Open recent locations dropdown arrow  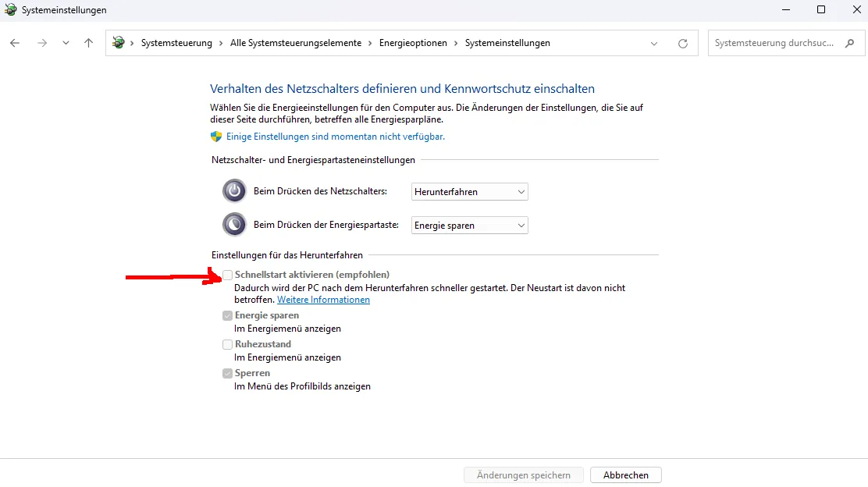[x=66, y=43]
